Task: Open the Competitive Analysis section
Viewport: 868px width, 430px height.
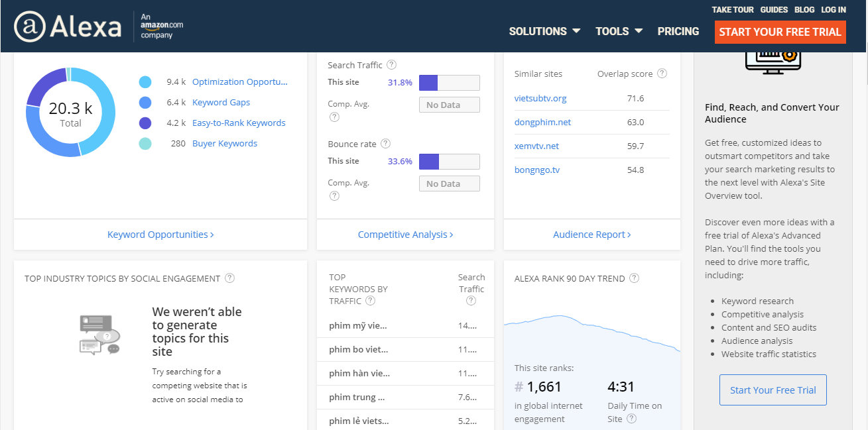Action: (405, 235)
